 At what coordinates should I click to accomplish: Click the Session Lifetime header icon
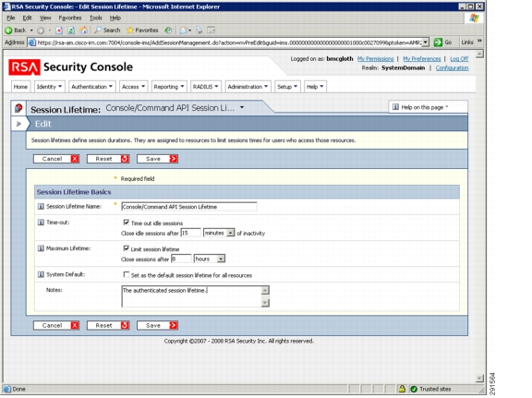pyautogui.click(x=18, y=108)
